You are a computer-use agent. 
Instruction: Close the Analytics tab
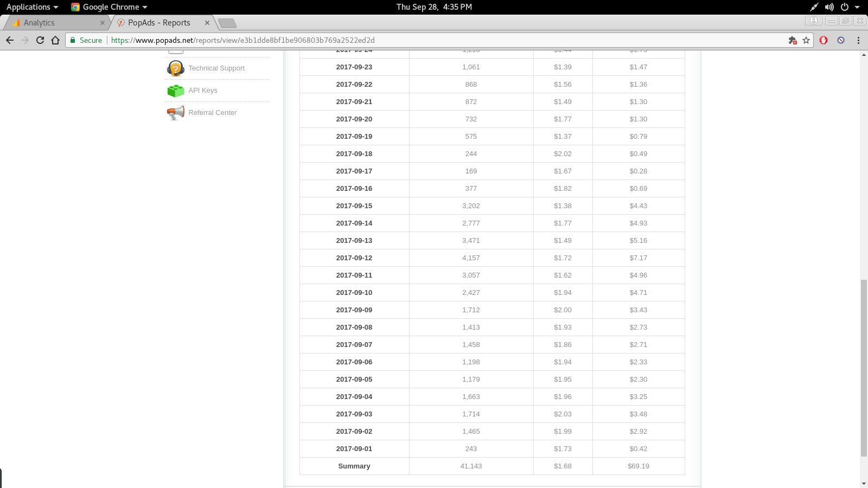(x=103, y=23)
